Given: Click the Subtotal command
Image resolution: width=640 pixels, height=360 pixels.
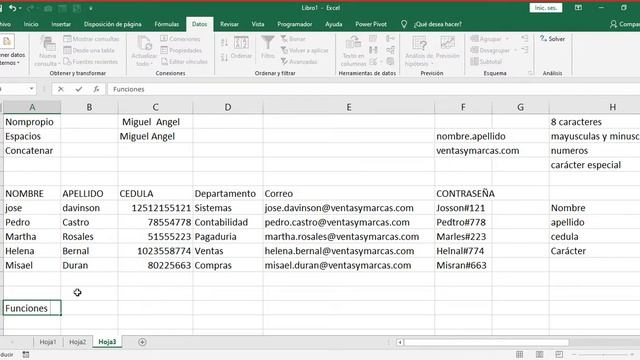Looking at the screenshot, I should point(486,62).
